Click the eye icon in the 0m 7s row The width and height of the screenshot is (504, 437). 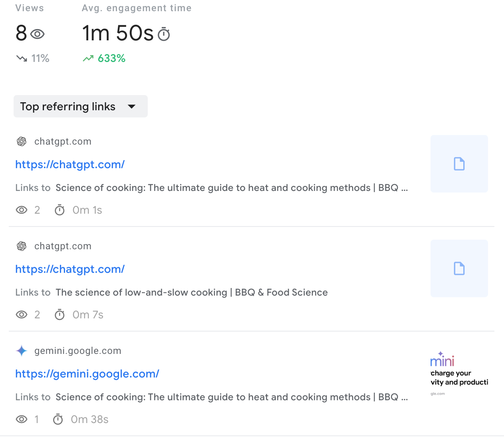click(22, 315)
